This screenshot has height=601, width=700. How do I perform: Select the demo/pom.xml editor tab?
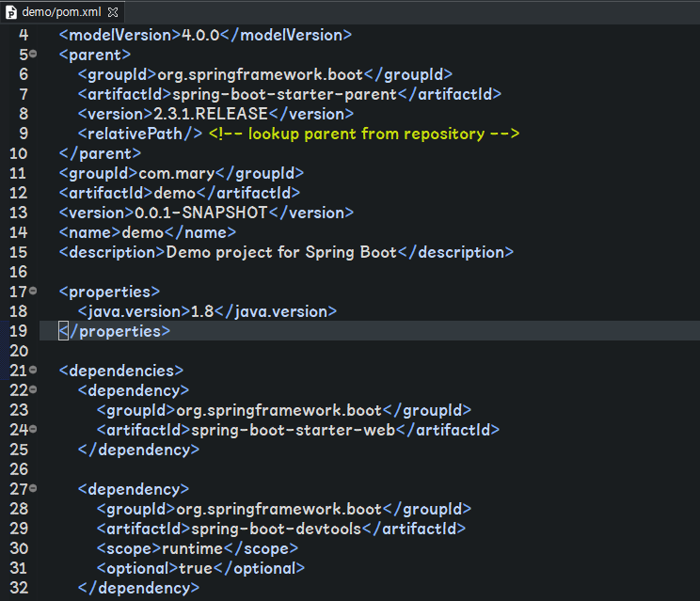(61, 12)
